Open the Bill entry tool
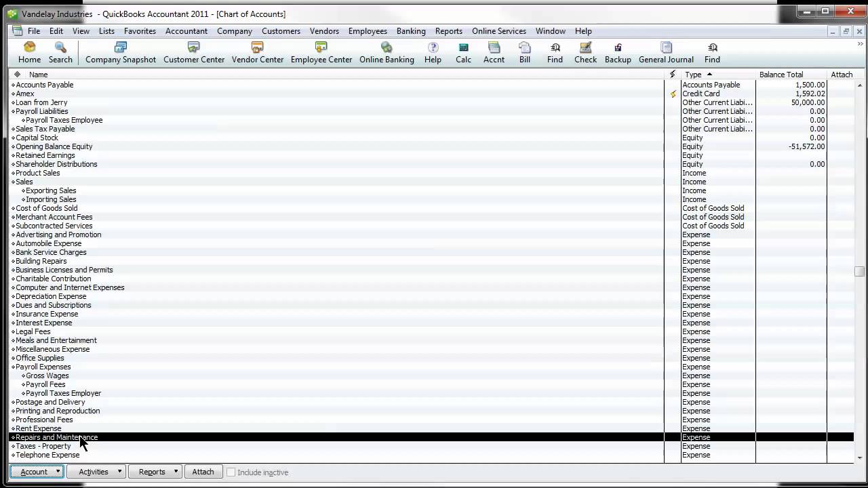Viewport: 868px width, 488px height. [x=525, y=53]
